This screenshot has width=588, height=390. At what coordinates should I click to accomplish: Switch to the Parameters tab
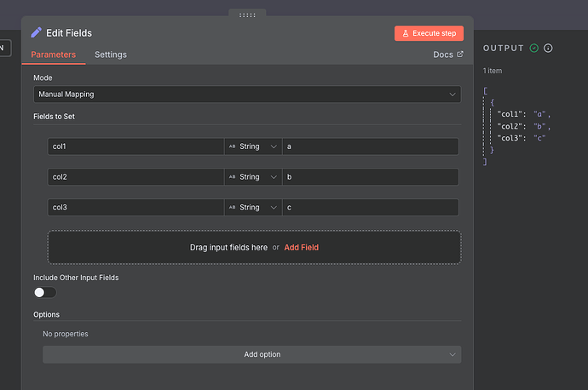click(x=53, y=54)
